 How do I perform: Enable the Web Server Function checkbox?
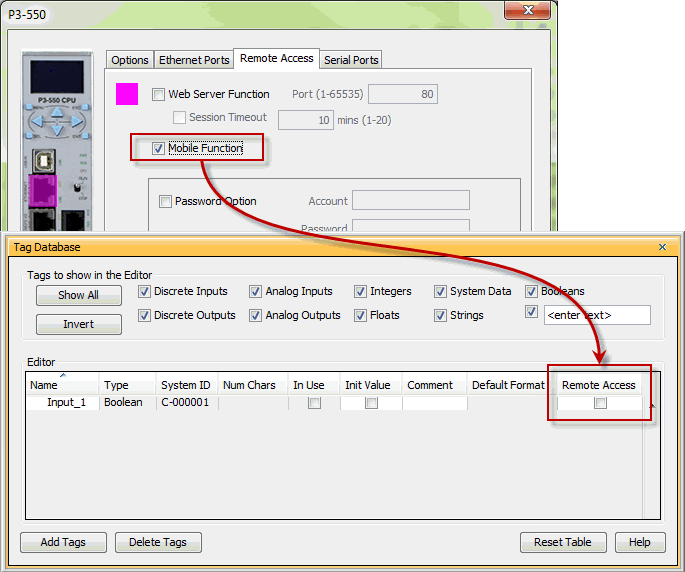click(159, 95)
